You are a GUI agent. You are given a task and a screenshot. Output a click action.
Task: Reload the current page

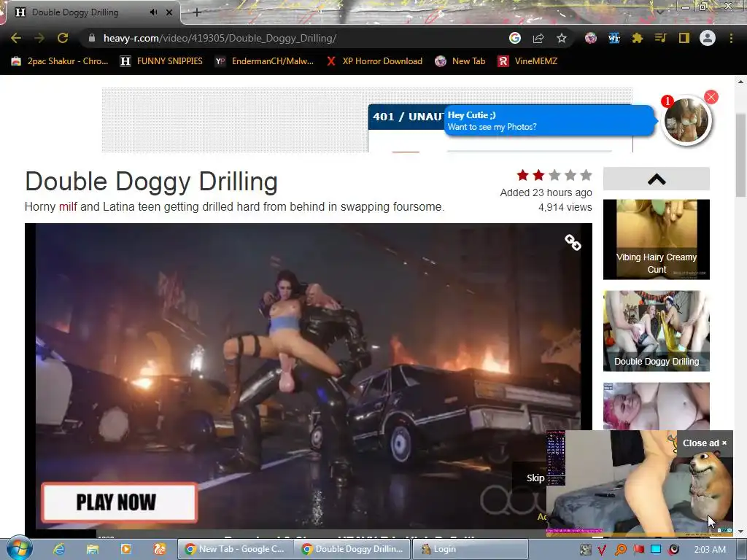(x=63, y=38)
